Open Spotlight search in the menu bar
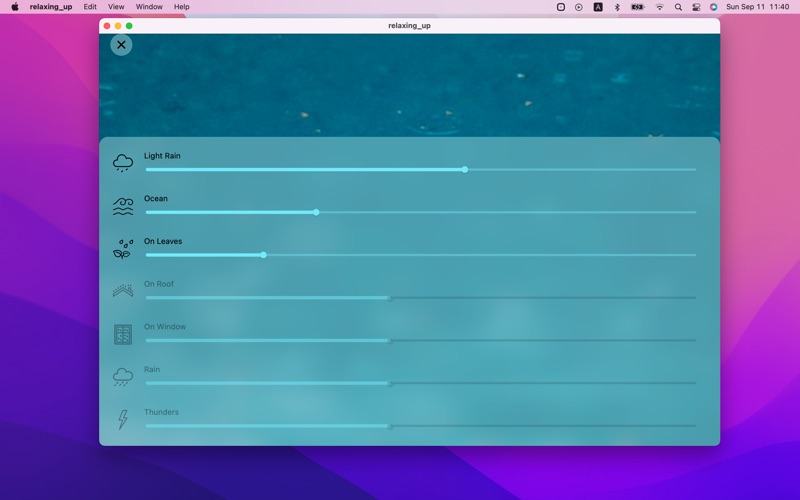Screen dimensions: 800x500 (678, 7)
